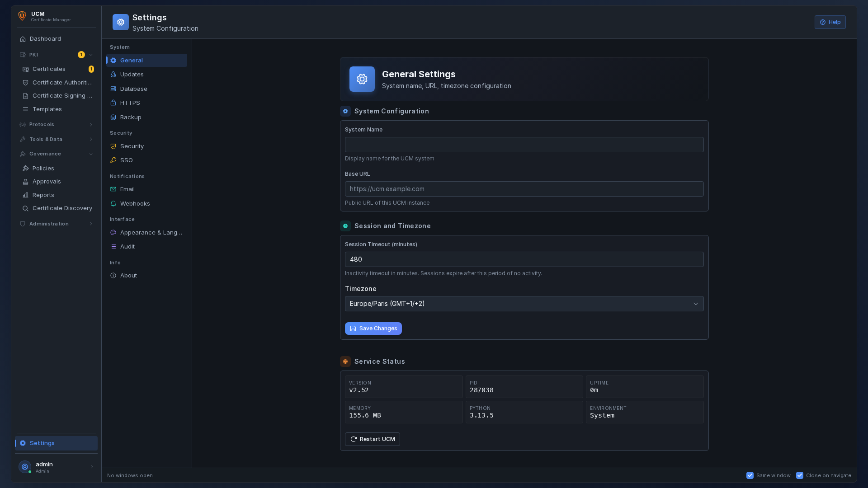Select the Webhooks bell icon

(x=113, y=203)
